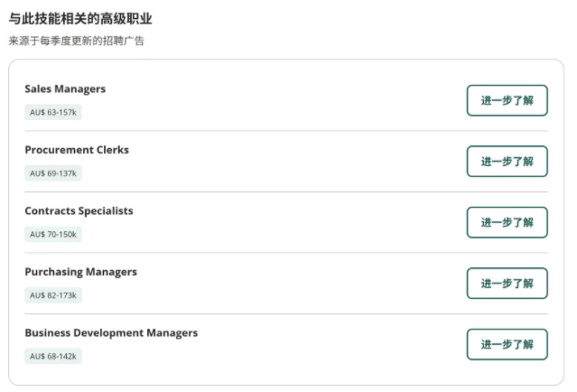The image size is (577, 392).
Task: Select the AU$ 69-137k salary badge
Action: click(x=53, y=173)
